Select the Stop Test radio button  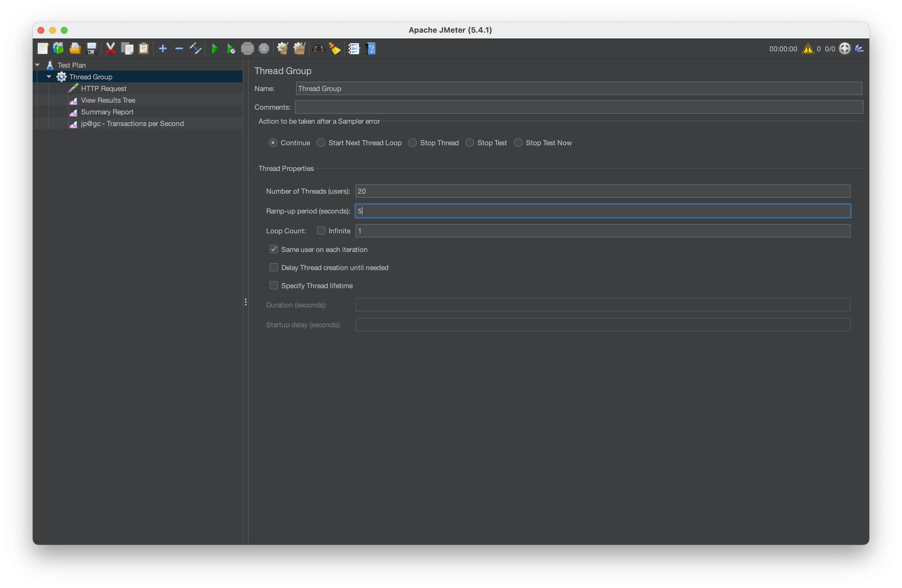coord(470,143)
